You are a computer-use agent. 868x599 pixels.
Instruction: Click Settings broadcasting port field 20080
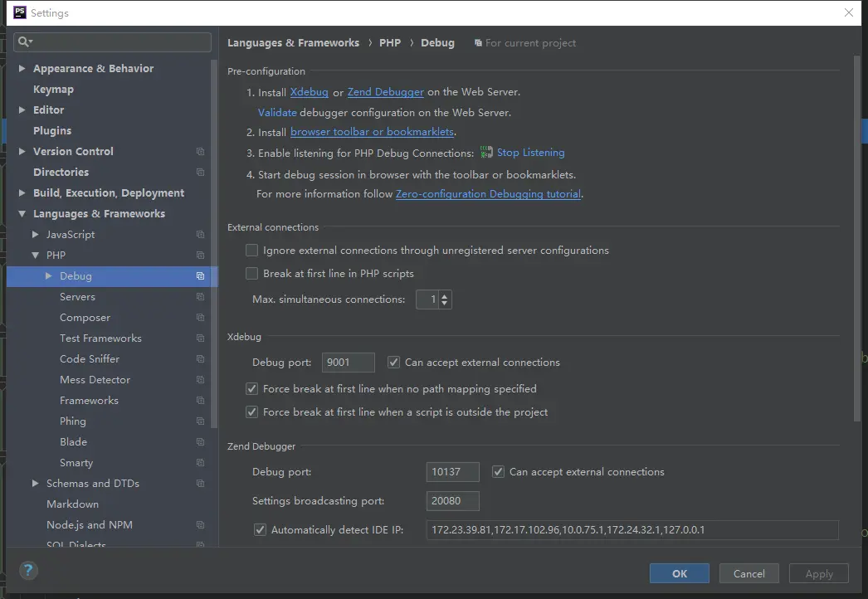[x=452, y=501]
